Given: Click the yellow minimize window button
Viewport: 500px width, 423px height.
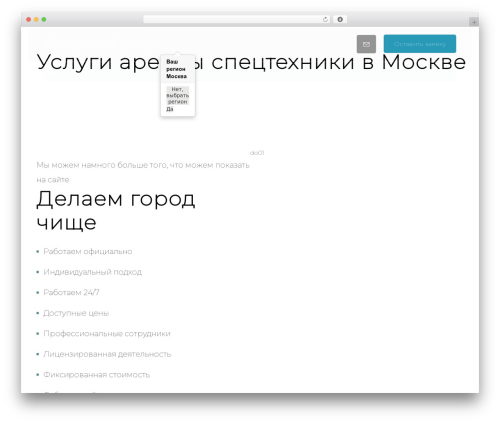Looking at the screenshot, I should (36, 20).
